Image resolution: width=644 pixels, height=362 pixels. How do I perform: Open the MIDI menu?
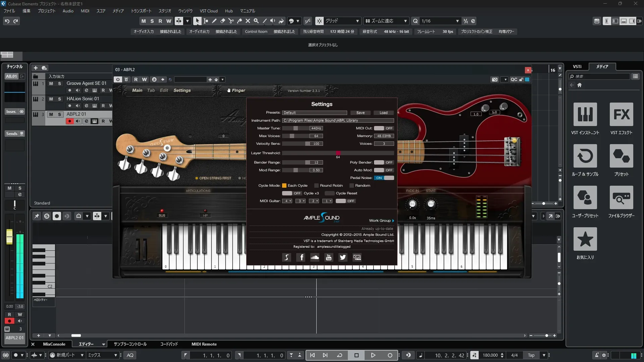85,11
